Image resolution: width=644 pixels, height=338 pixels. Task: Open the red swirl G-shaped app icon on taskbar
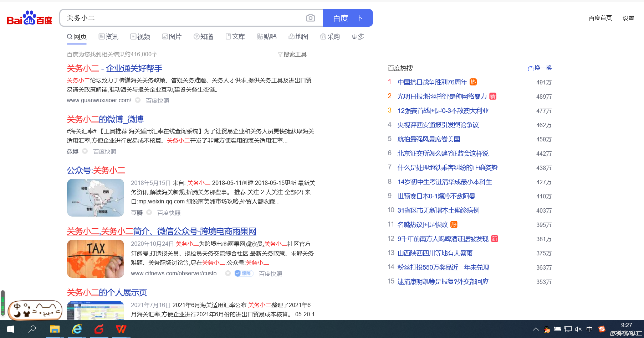coord(99,329)
